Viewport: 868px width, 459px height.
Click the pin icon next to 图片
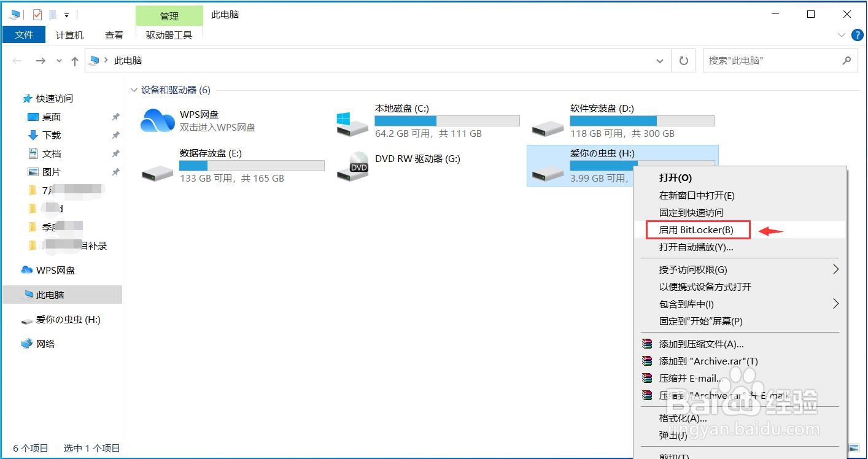pyautogui.click(x=115, y=172)
